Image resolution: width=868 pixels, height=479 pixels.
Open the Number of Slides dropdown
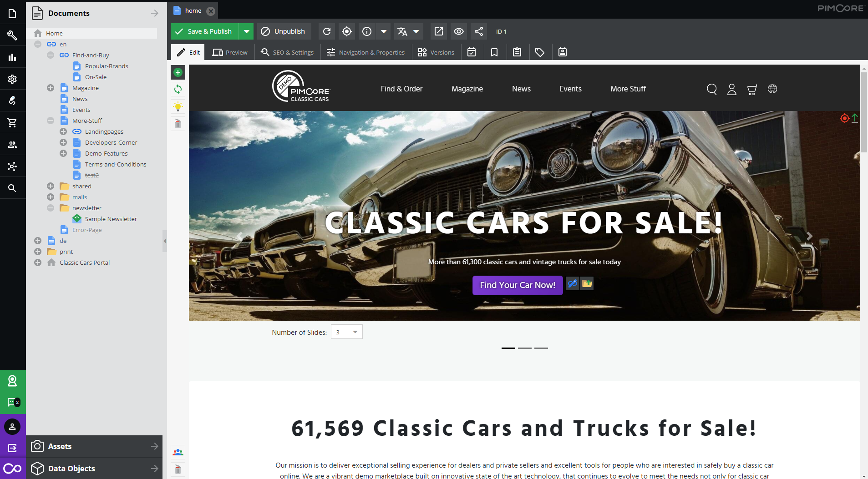pyautogui.click(x=347, y=332)
